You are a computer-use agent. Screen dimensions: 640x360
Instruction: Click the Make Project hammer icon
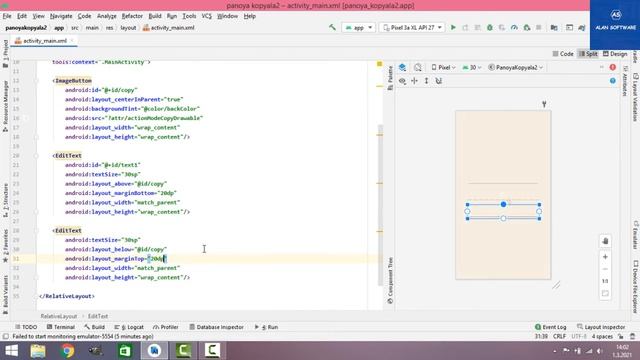(332, 27)
